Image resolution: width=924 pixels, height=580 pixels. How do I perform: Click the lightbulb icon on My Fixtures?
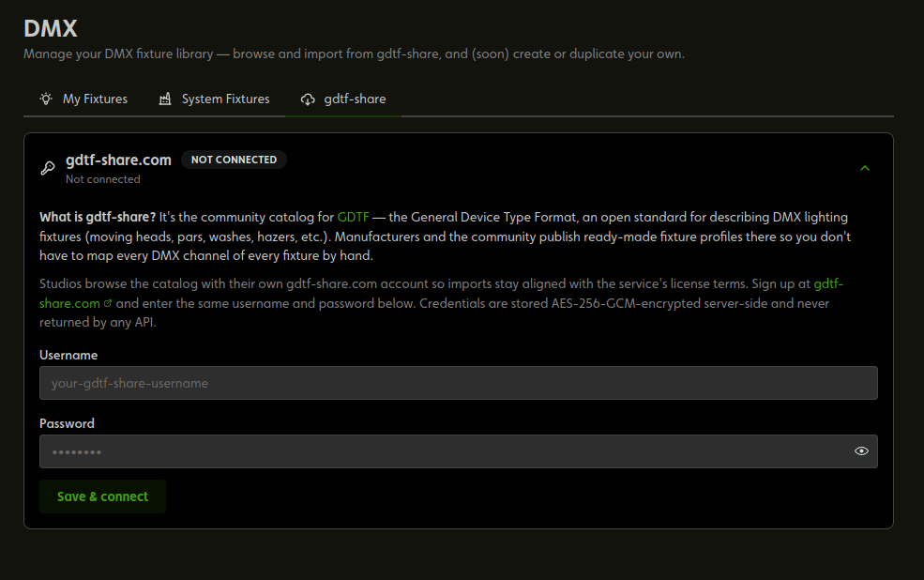tap(46, 99)
